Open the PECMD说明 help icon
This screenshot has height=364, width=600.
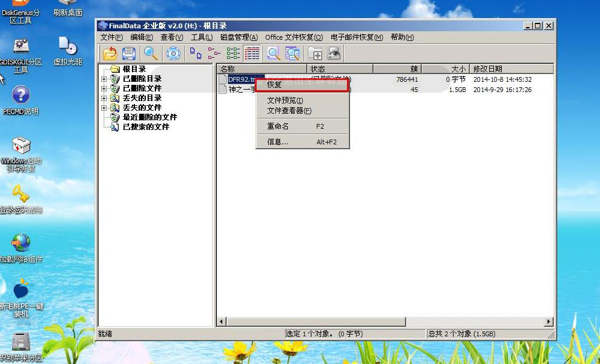coord(20,100)
